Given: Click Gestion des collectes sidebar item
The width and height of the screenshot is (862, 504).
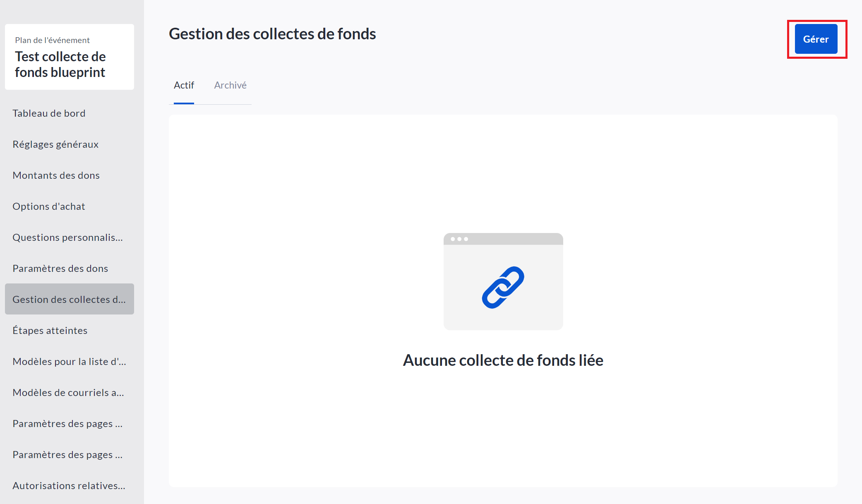Looking at the screenshot, I should (x=69, y=299).
